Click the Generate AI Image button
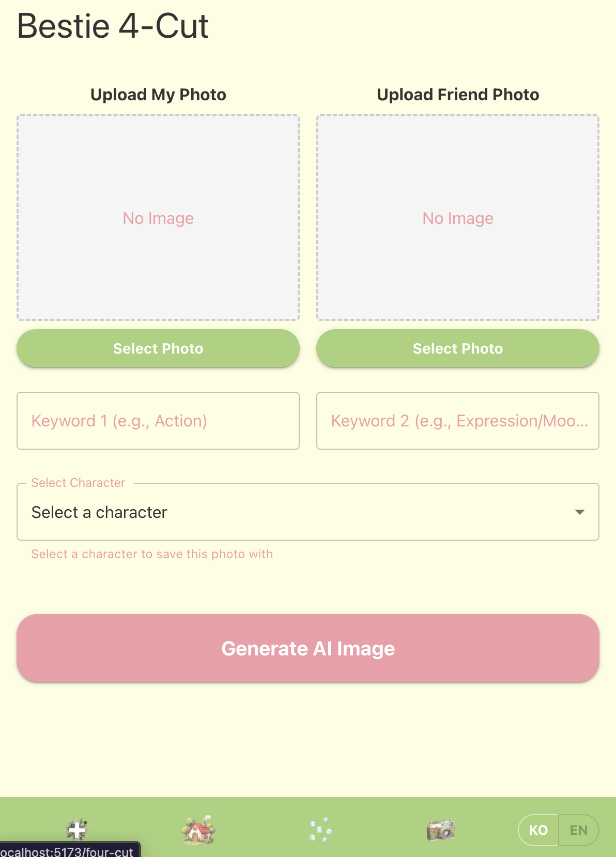The image size is (616, 857). click(x=308, y=648)
